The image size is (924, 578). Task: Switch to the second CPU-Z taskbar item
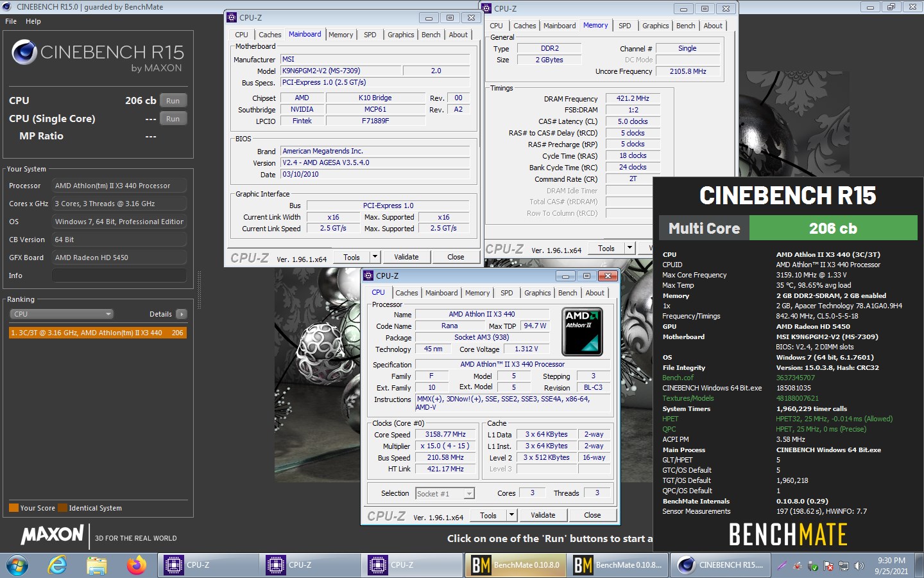click(x=309, y=565)
